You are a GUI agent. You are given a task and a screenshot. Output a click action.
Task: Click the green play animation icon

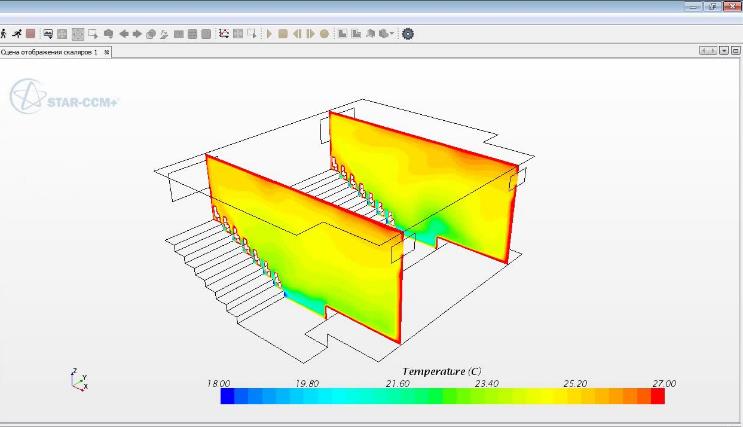(269, 33)
